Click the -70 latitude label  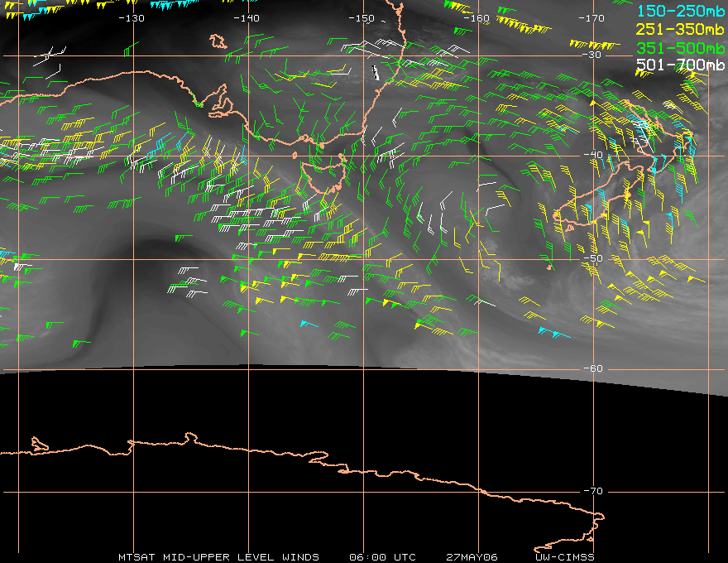pyautogui.click(x=593, y=491)
